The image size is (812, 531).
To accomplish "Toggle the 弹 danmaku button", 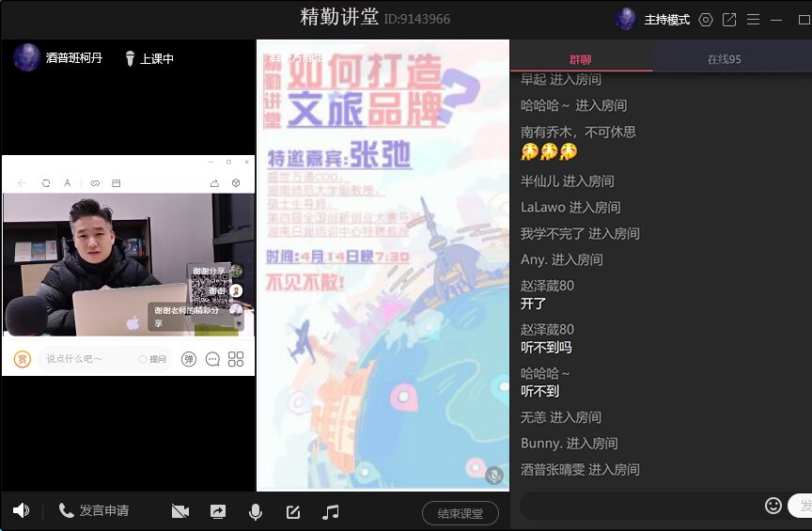I will coord(189,359).
